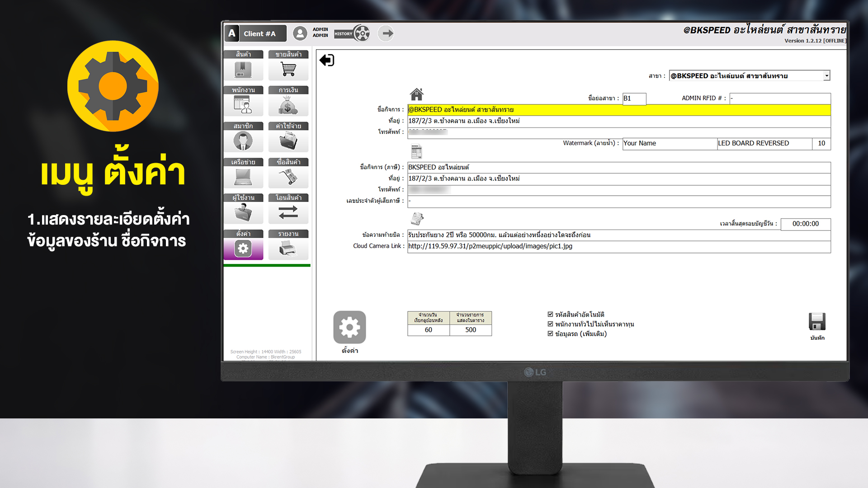868x488 pixels.
Task: Open the HISTORY film reel icon
Action: click(x=352, y=33)
